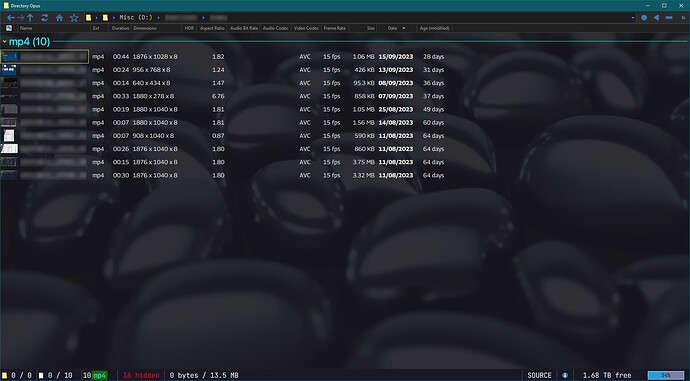Navigate up to the parent folder

pos(30,18)
